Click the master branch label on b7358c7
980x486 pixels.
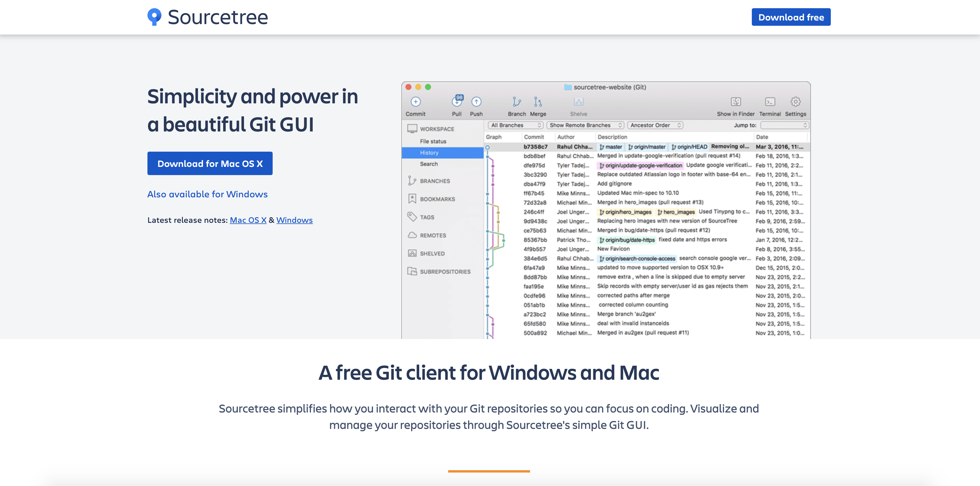click(611, 147)
